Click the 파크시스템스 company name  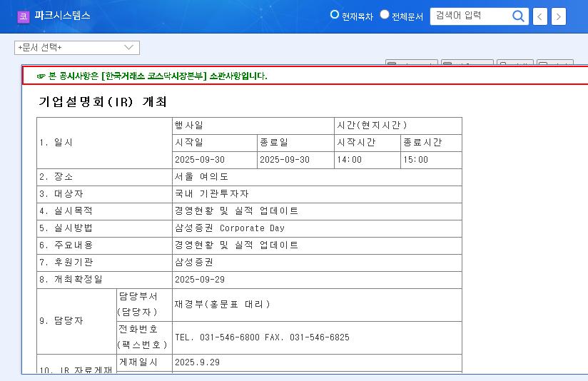click(62, 16)
